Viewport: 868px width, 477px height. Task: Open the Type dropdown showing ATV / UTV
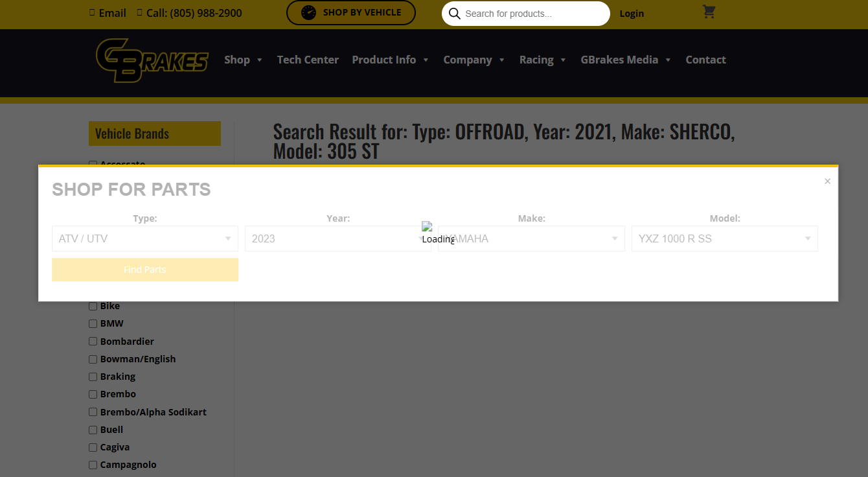tap(144, 238)
